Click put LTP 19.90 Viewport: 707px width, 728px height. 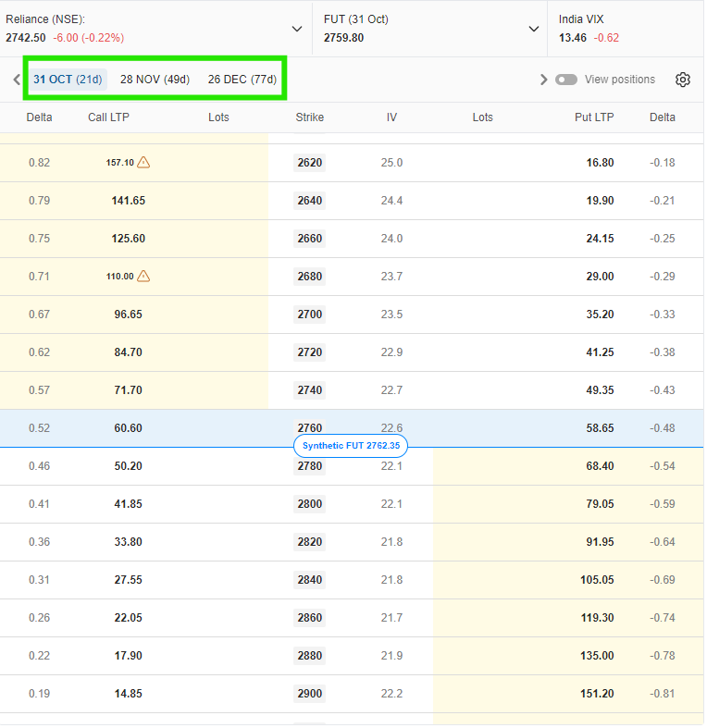click(x=600, y=201)
